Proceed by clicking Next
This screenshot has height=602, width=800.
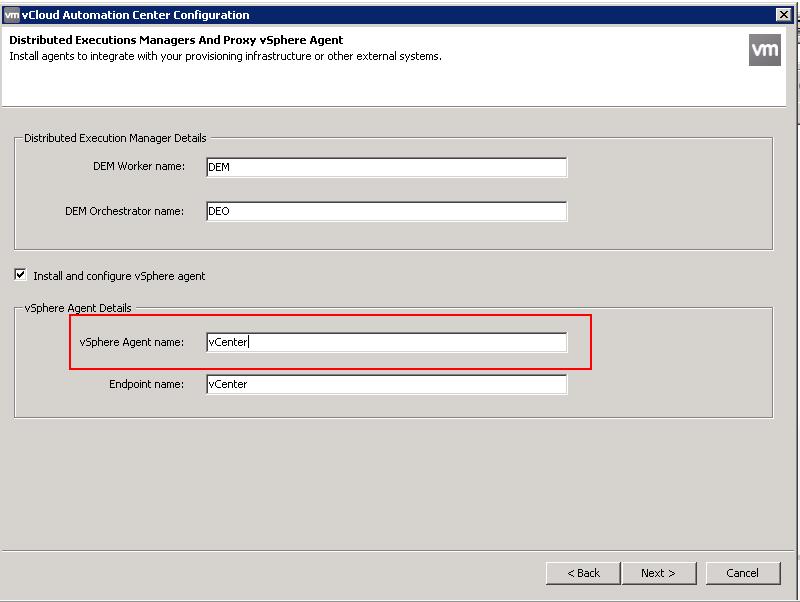pos(659,573)
